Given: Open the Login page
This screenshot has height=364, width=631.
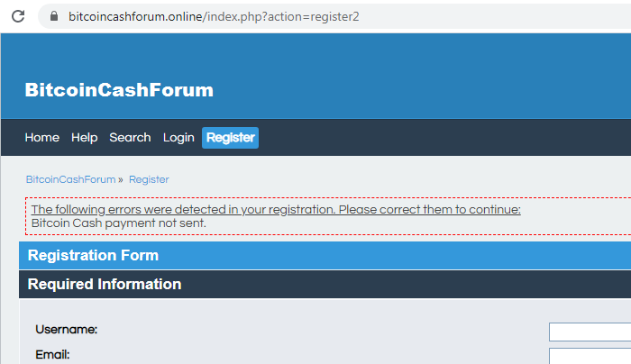Looking at the screenshot, I should coord(178,138).
